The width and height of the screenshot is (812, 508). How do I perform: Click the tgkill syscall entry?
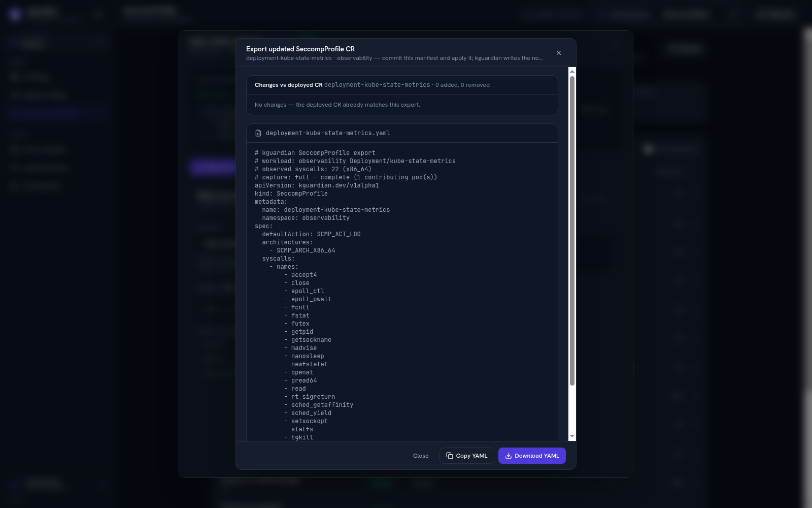tap(302, 437)
